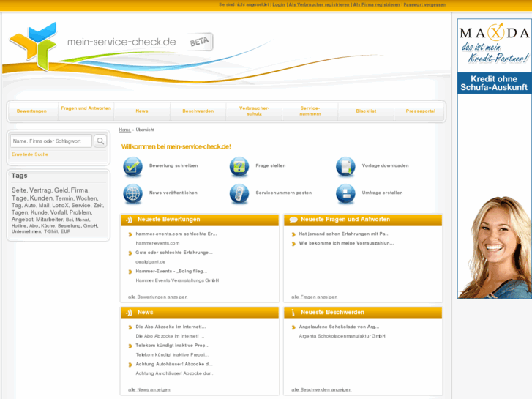This screenshot has width=532, height=399.
Task: Open the Blacklist navigation tab
Action: (x=366, y=111)
